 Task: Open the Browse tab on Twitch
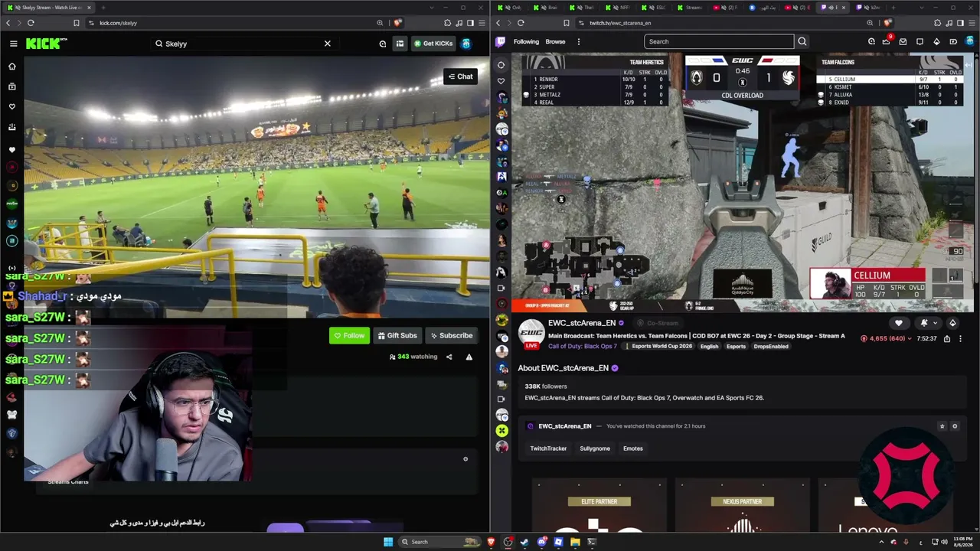[555, 42]
